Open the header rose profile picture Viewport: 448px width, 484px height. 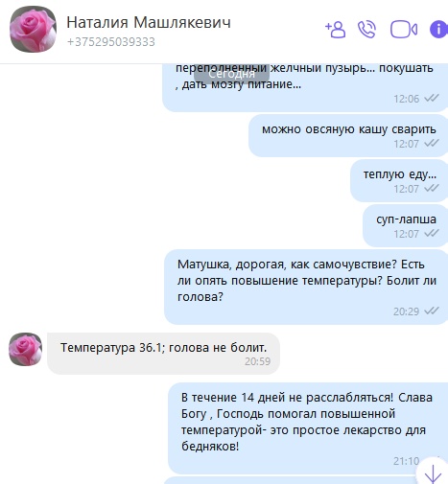tap(34, 29)
